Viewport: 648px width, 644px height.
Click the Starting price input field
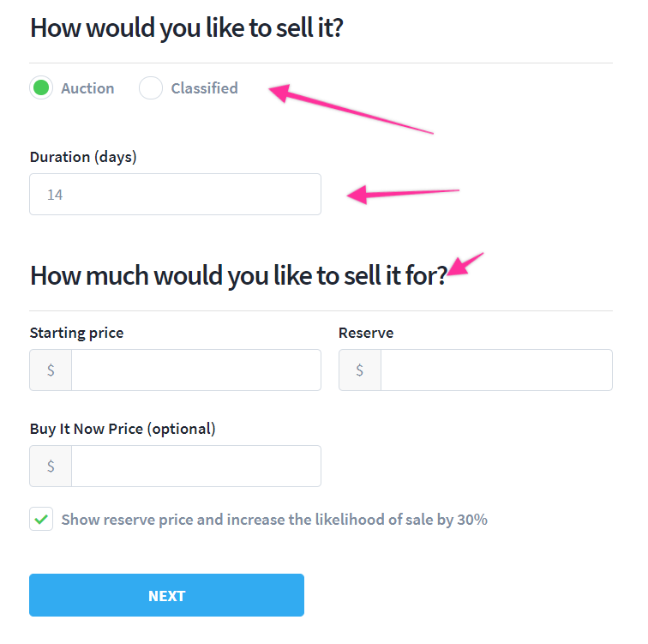[x=195, y=370]
